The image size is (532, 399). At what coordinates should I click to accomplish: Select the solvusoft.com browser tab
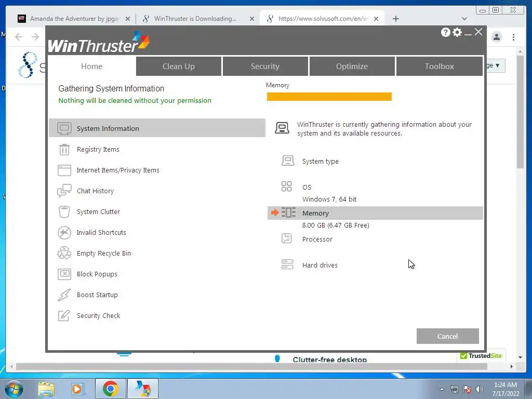(322, 19)
